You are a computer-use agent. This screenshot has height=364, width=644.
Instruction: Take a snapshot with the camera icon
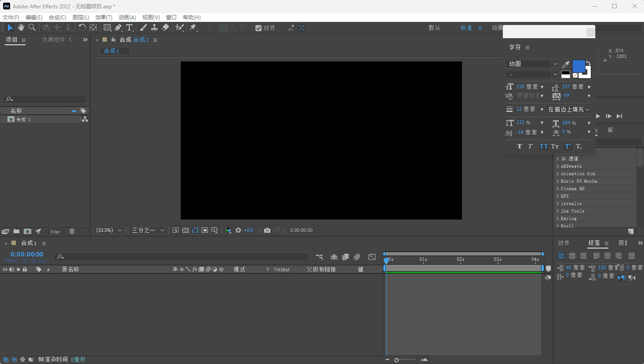(x=267, y=230)
